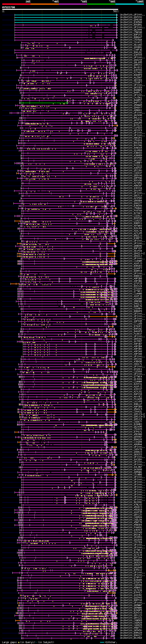Select label UniRef100_C5X5Q4

click(131, 40)
